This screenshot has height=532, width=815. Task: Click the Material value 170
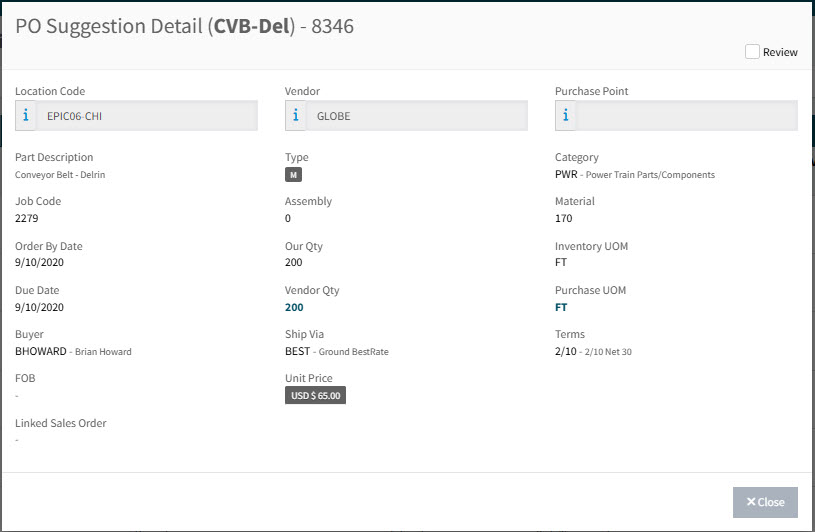pos(564,219)
